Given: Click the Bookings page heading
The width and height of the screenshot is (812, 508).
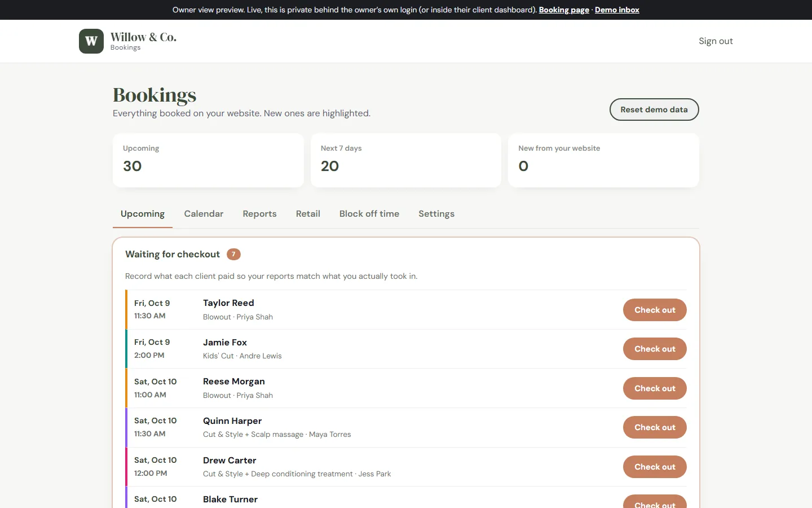Looking at the screenshot, I should click(155, 95).
